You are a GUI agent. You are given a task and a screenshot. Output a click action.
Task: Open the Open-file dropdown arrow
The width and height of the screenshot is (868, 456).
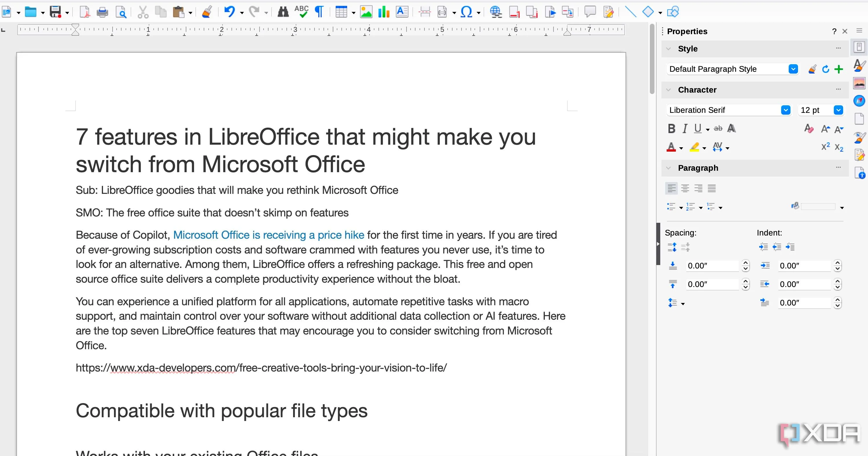point(43,13)
